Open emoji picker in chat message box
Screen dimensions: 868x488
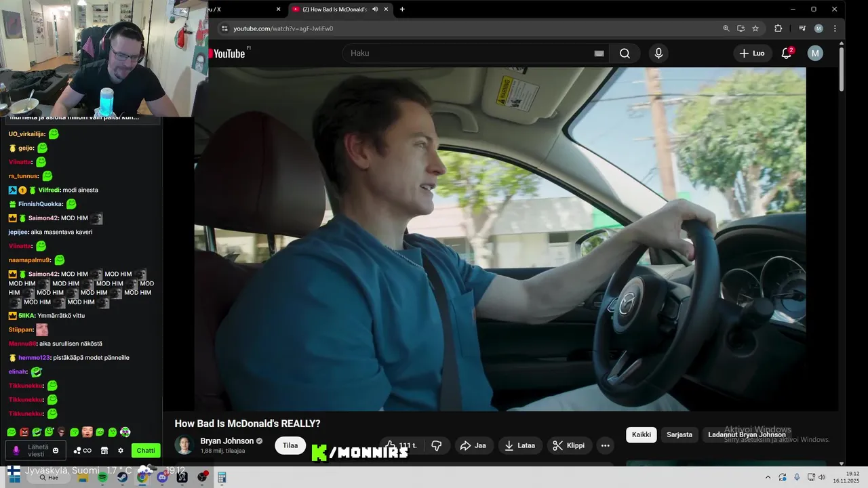pyautogui.click(x=56, y=451)
